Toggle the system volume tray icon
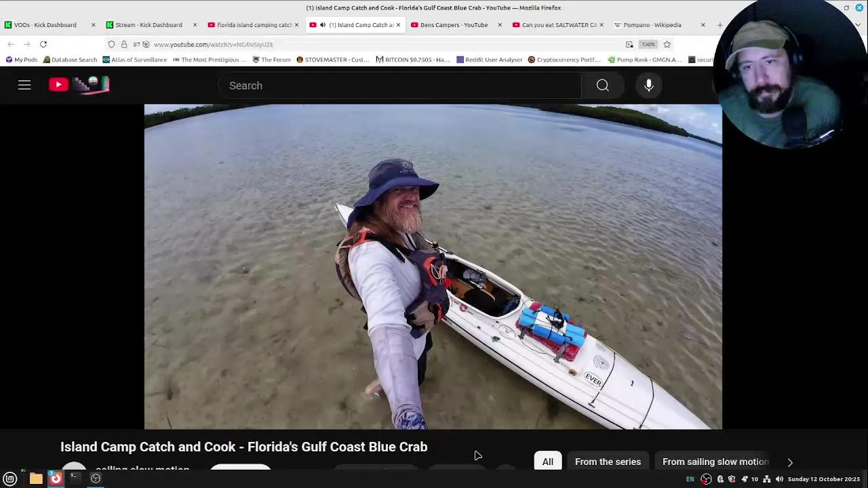Viewport: 868px width, 488px height. coord(779,479)
